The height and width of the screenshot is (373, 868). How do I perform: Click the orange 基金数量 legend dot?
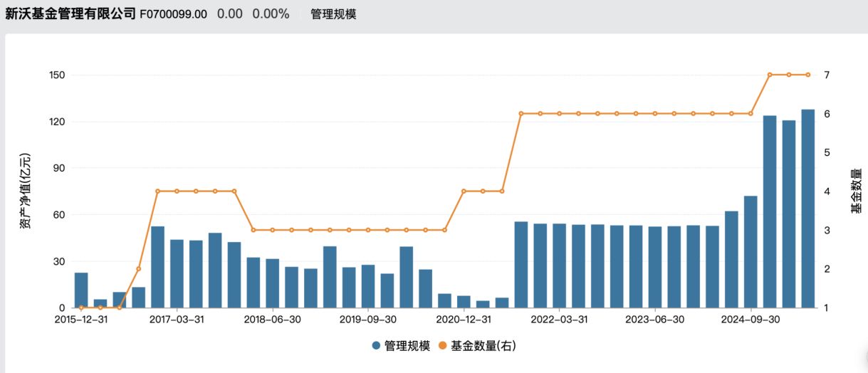(442, 346)
